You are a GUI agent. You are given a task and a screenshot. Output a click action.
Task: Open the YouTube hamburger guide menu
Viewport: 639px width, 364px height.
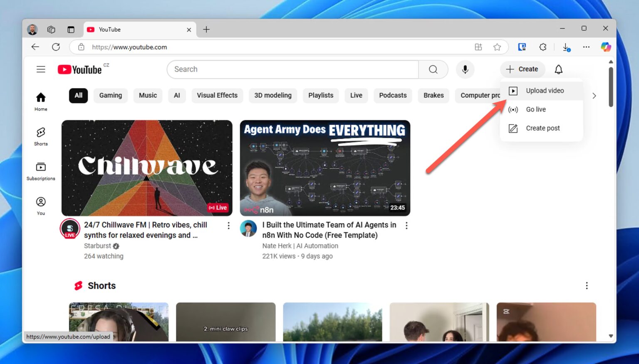pyautogui.click(x=41, y=69)
